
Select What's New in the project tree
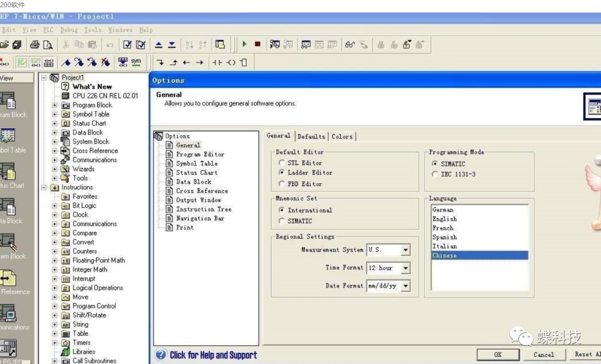tap(92, 87)
